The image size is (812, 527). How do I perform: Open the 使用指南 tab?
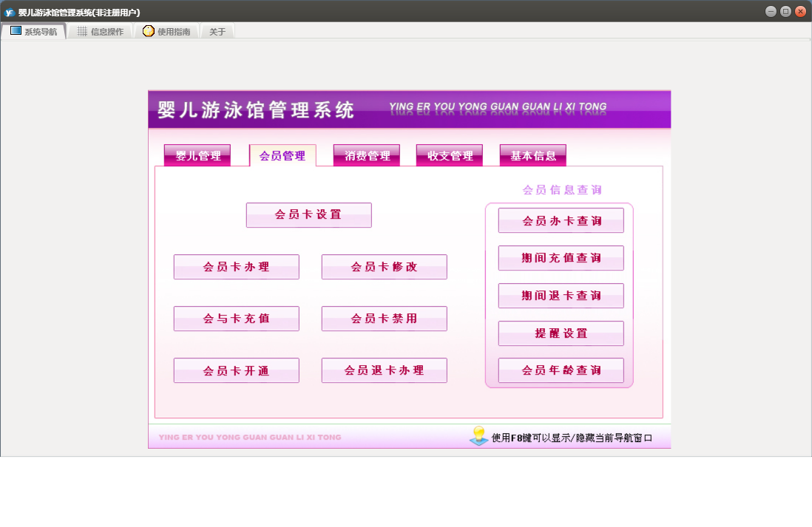167,32
